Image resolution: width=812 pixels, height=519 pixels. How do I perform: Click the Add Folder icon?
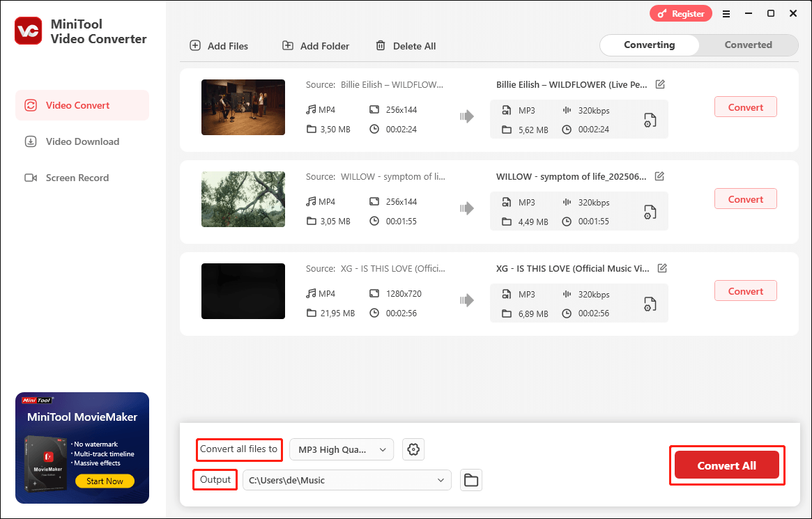(x=287, y=45)
